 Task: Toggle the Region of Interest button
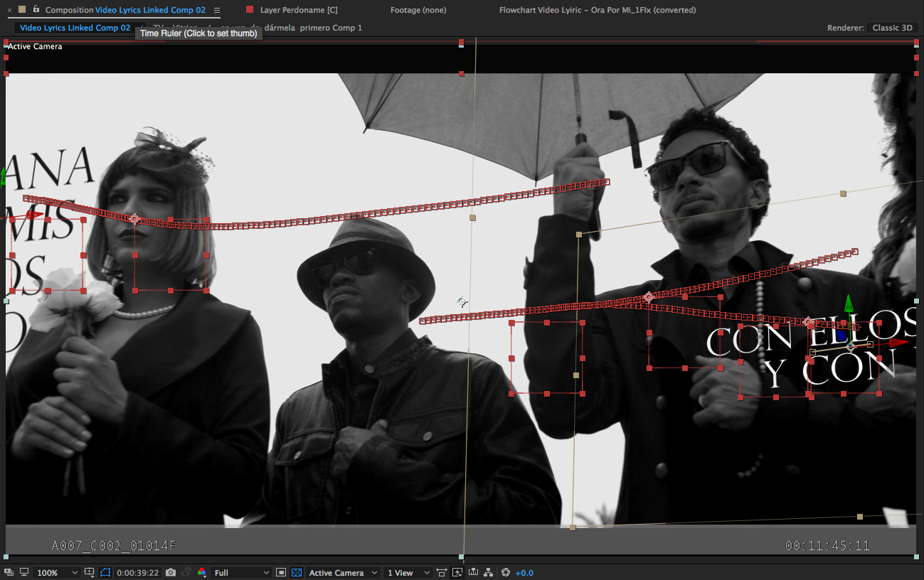(281, 572)
